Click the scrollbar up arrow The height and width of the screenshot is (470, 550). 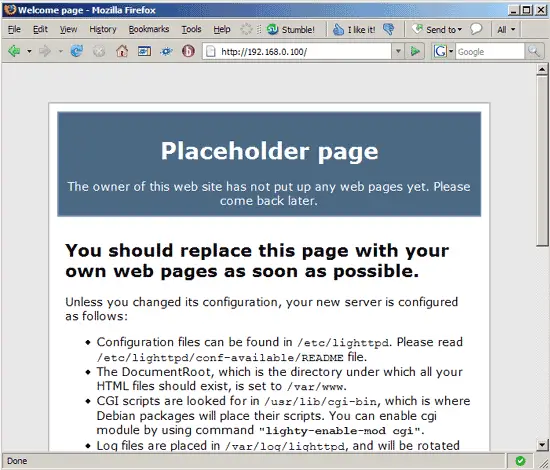coord(542,69)
